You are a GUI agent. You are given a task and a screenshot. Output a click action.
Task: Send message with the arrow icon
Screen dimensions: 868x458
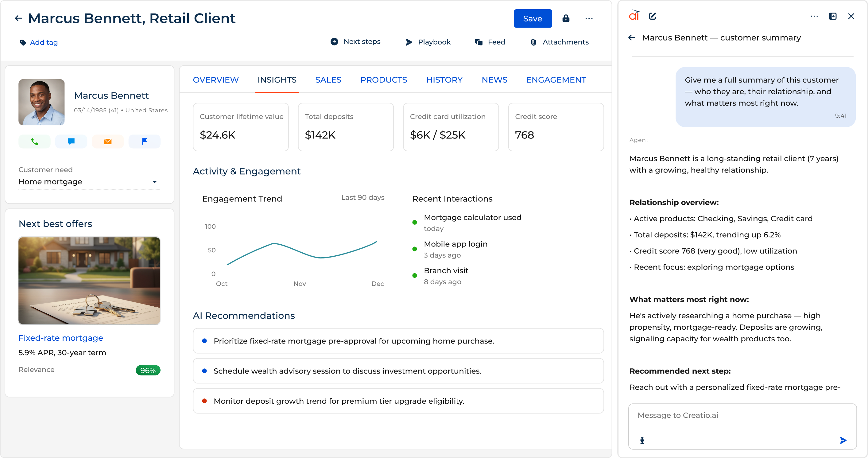tap(843, 441)
